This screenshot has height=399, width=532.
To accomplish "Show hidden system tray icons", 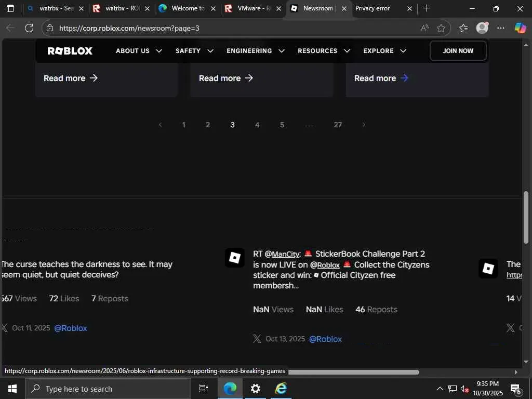I will pos(440,389).
